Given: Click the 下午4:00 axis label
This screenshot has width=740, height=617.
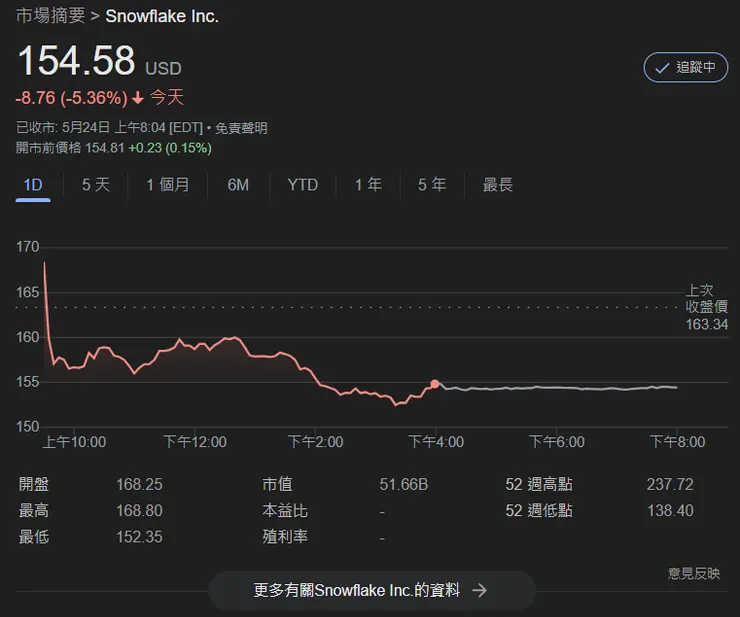Looking at the screenshot, I should coord(436,442).
